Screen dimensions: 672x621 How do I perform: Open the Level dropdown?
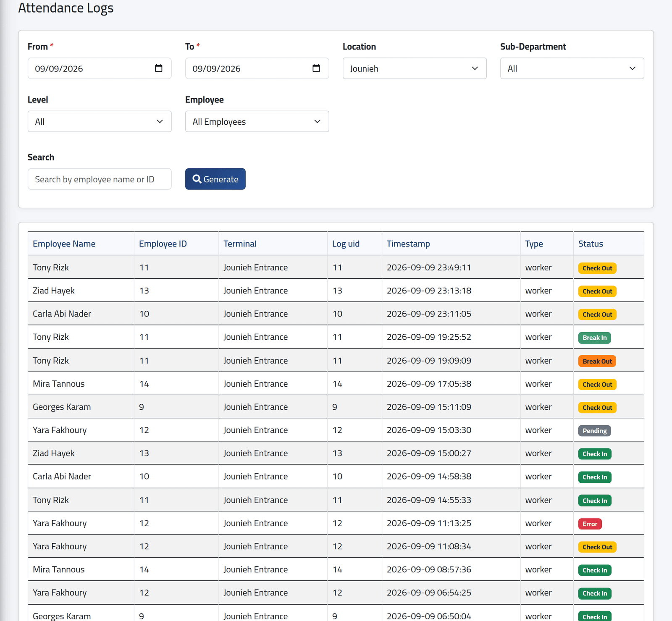(100, 121)
